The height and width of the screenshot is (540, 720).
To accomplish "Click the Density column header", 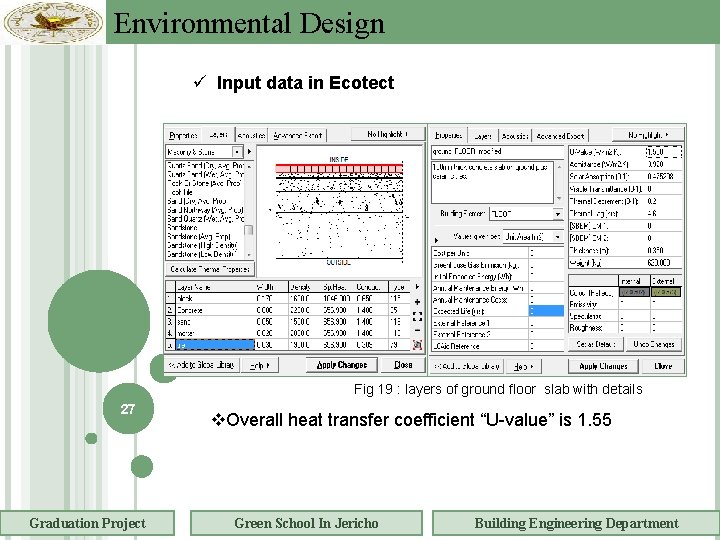I will point(304,287).
